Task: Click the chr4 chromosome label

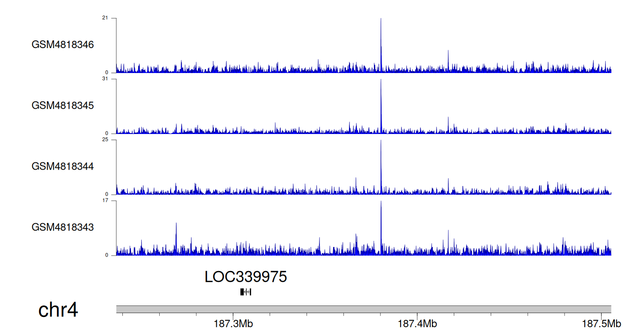Action: coord(58,310)
